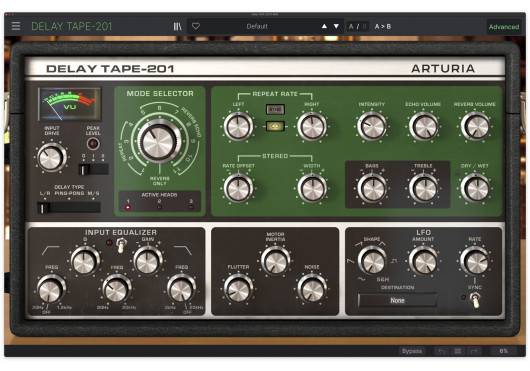Click the Treble knob

tap(423, 188)
